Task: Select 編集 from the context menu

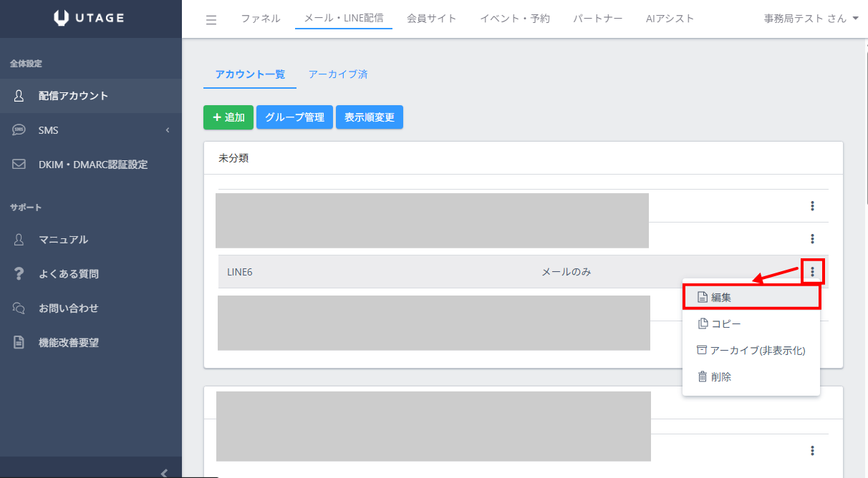Action: coord(751,297)
